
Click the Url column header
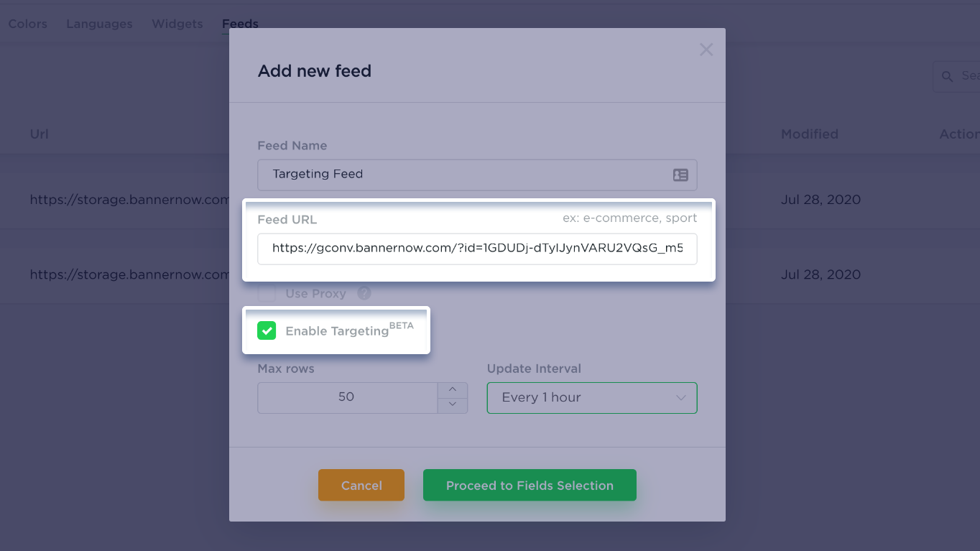pos(40,134)
